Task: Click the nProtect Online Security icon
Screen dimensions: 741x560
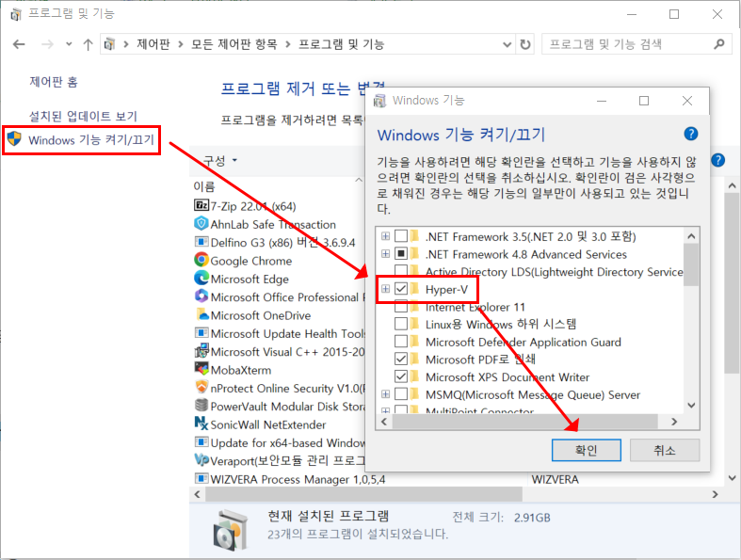Action: [x=201, y=387]
